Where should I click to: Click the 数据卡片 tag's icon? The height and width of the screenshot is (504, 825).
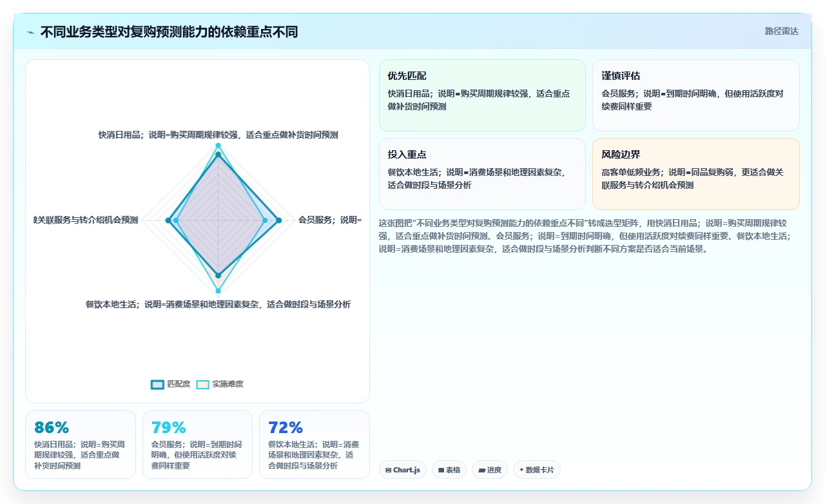tap(521, 470)
